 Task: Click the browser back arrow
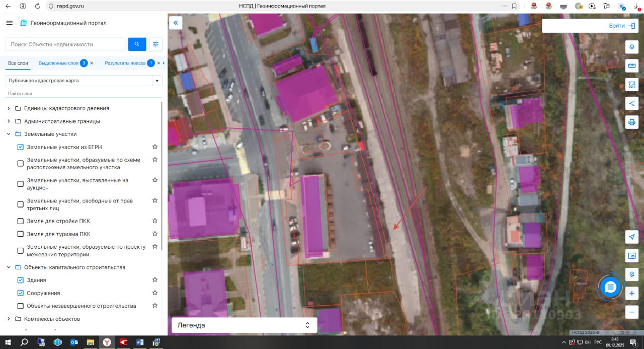click(8, 6)
